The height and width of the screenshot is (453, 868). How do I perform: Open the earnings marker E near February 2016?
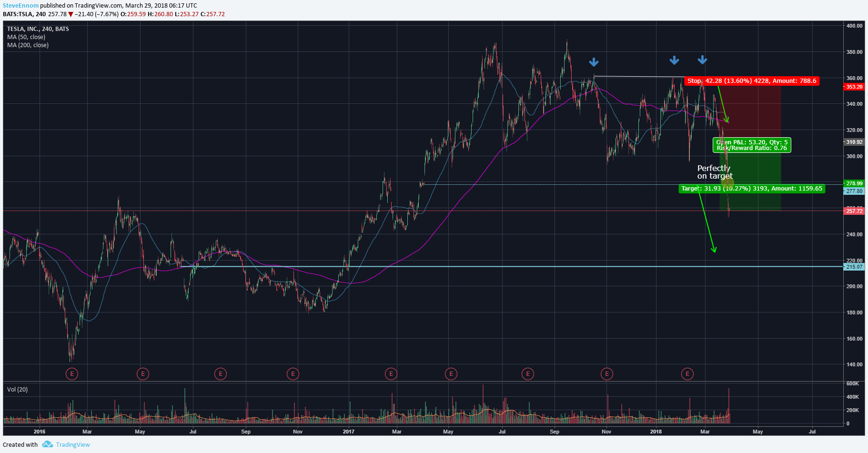[x=72, y=374]
